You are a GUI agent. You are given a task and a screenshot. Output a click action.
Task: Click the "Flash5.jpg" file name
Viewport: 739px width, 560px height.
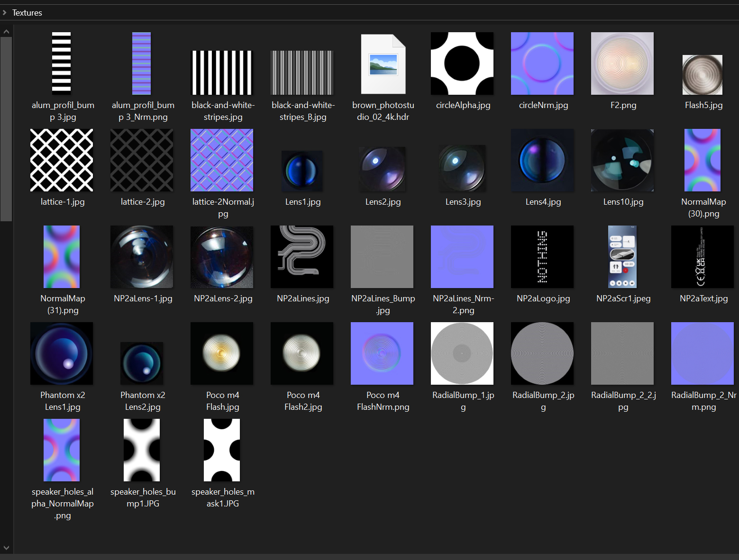(703, 105)
